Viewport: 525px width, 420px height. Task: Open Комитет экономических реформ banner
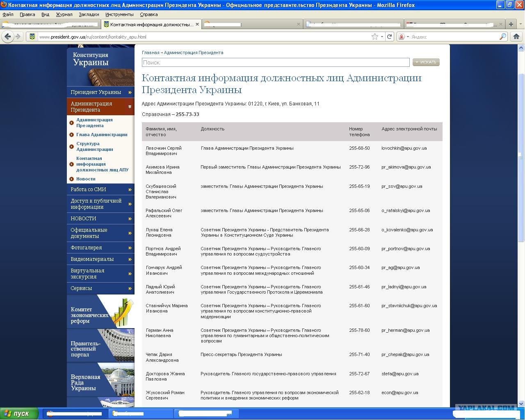click(x=100, y=311)
